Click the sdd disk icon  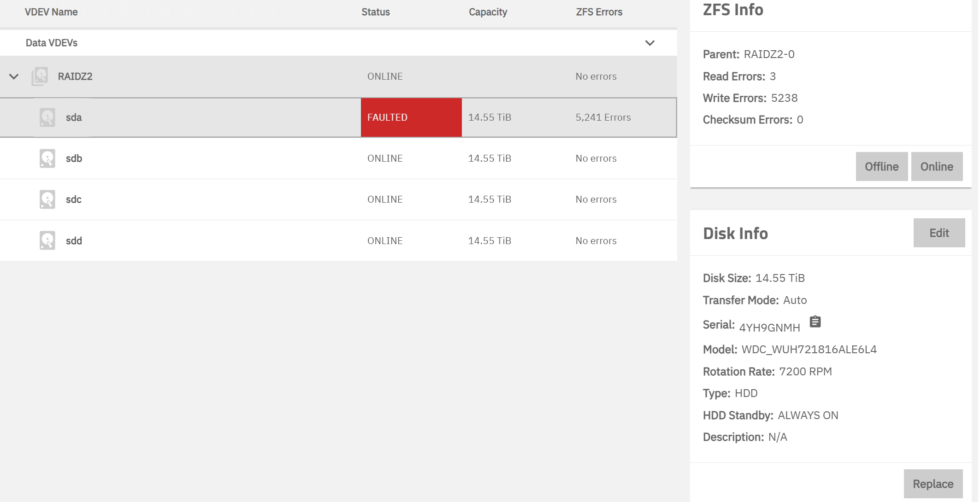coord(47,240)
